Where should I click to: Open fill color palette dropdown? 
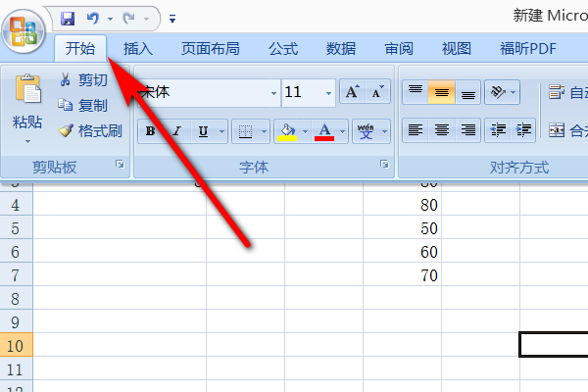pyautogui.click(x=305, y=131)
